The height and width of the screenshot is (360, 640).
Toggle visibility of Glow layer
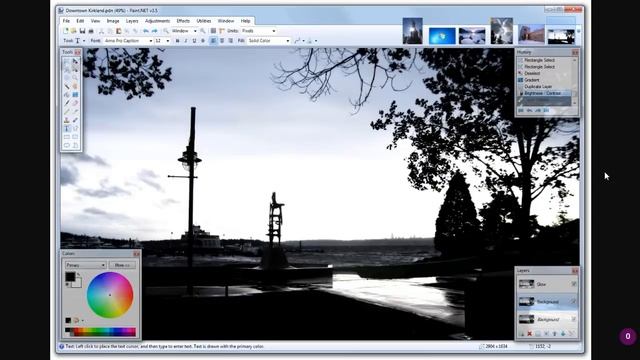point(574,284)
